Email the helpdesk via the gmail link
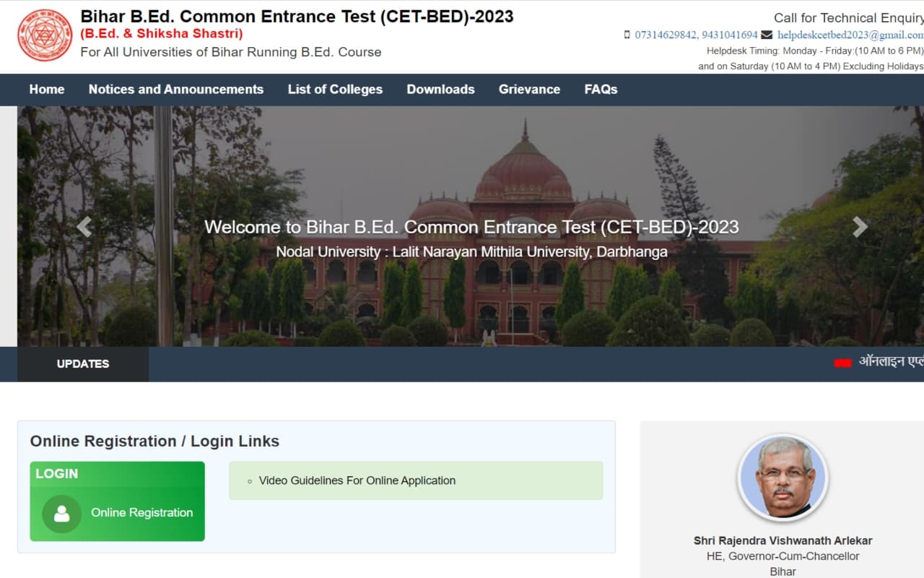 [x=847, y=35]
